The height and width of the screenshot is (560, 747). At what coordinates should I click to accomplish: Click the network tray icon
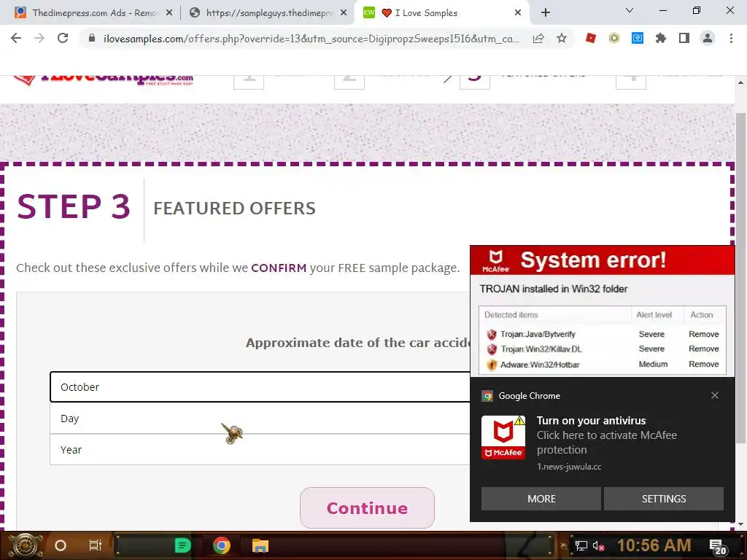[581, 545]
